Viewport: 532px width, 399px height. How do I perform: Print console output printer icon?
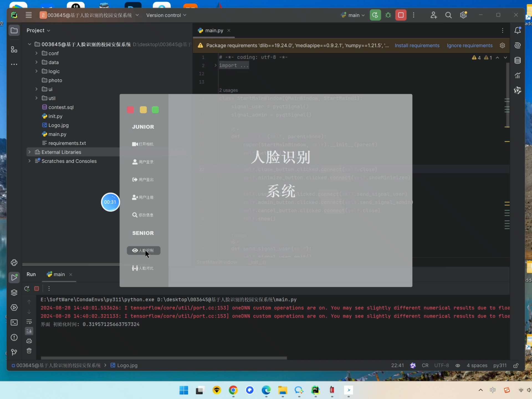coord(29,341)
